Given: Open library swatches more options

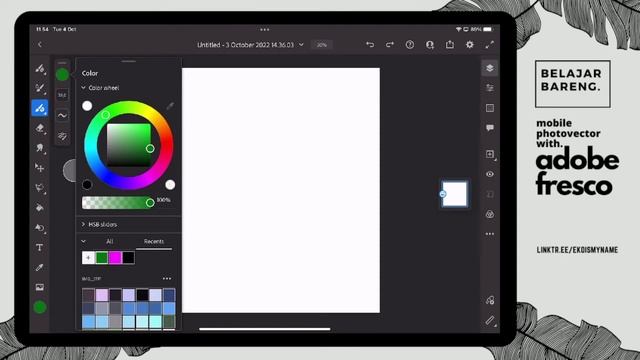Looking at the screenshot, I should pyautogui.click(x=167, y=279).
